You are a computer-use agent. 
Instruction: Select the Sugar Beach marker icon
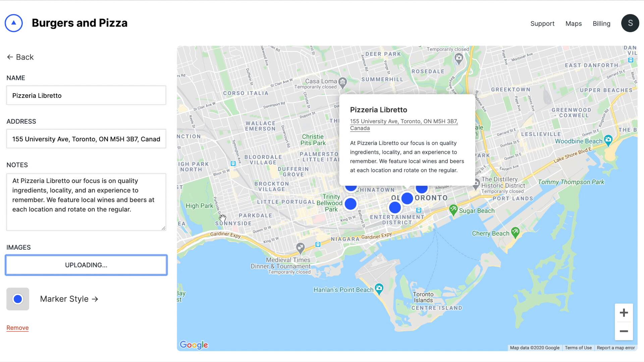[x=453, y=210]
